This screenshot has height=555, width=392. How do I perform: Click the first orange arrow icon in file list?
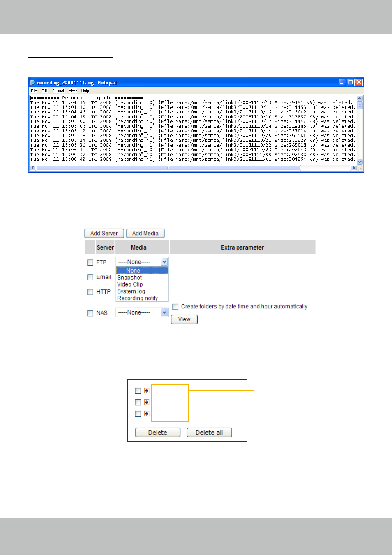[x=147, y=391]
